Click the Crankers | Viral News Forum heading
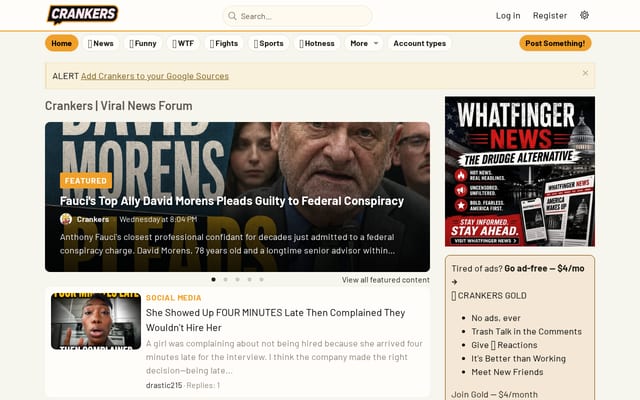Image resolution: width=640 pixels, height=400 pixels. (118, 106)
